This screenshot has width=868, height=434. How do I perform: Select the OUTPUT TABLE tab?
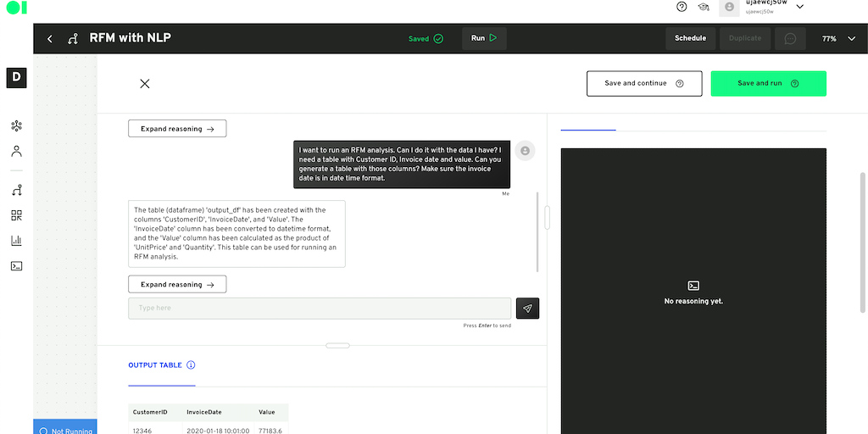[x=155, y=365]
